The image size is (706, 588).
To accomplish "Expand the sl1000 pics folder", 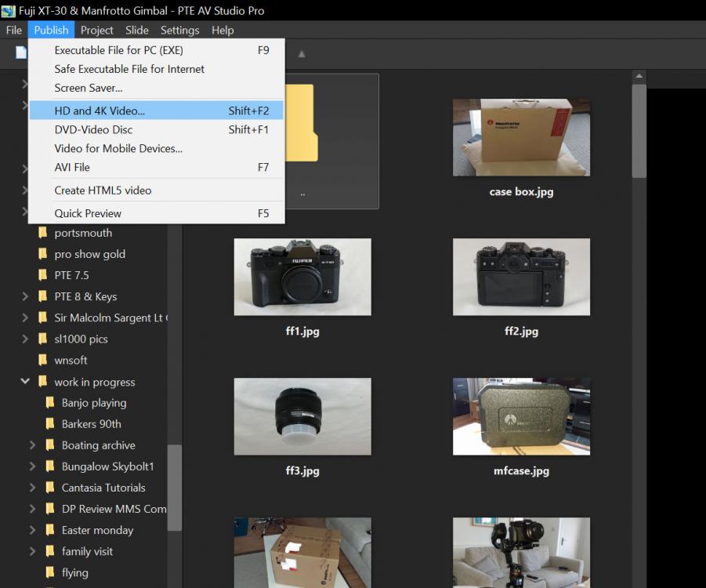I will tap(25, 339).
